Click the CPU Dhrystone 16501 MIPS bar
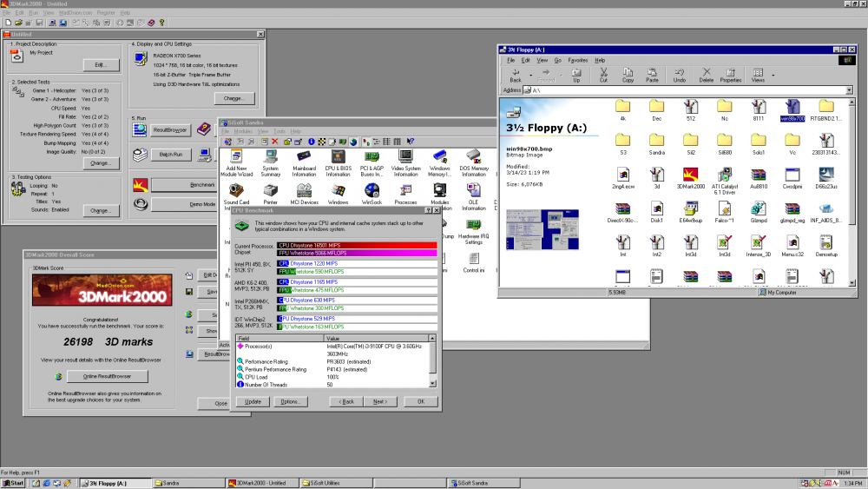The width and height of the screenshot is (868, 489). 357,245
